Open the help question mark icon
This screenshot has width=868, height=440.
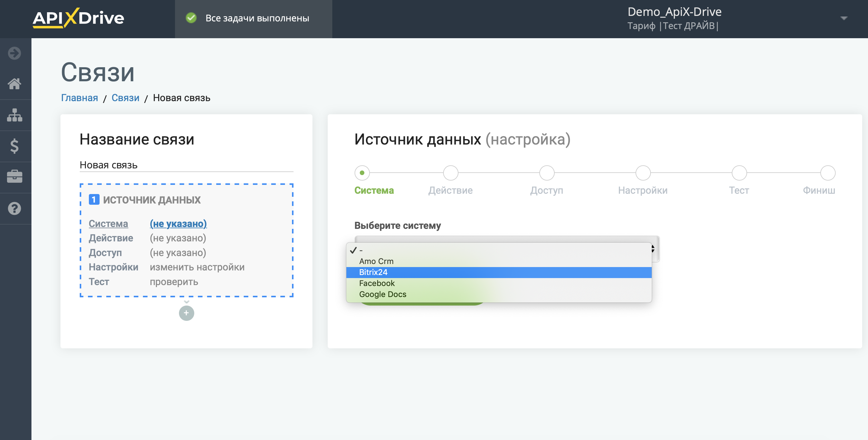tap(14, 208)
